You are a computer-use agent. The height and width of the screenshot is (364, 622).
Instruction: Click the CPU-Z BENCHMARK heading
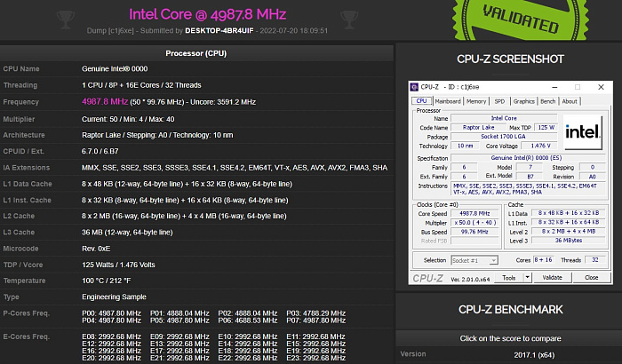[511, 310]
